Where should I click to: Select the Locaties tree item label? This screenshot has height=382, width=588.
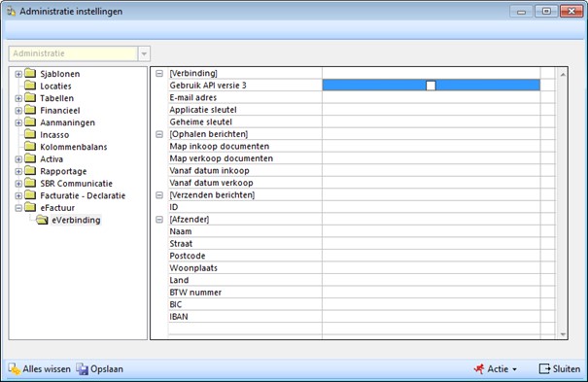click(x=55, y=86)
